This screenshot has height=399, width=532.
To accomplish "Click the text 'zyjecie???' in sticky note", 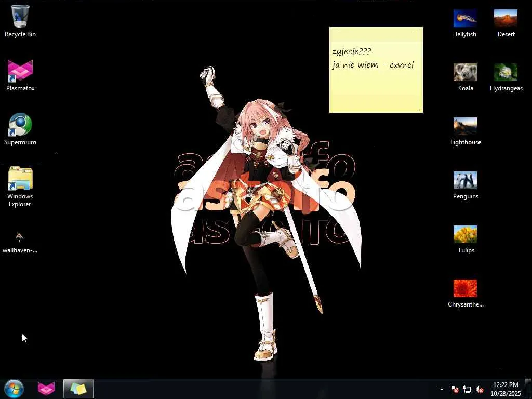I will point(352,52).
